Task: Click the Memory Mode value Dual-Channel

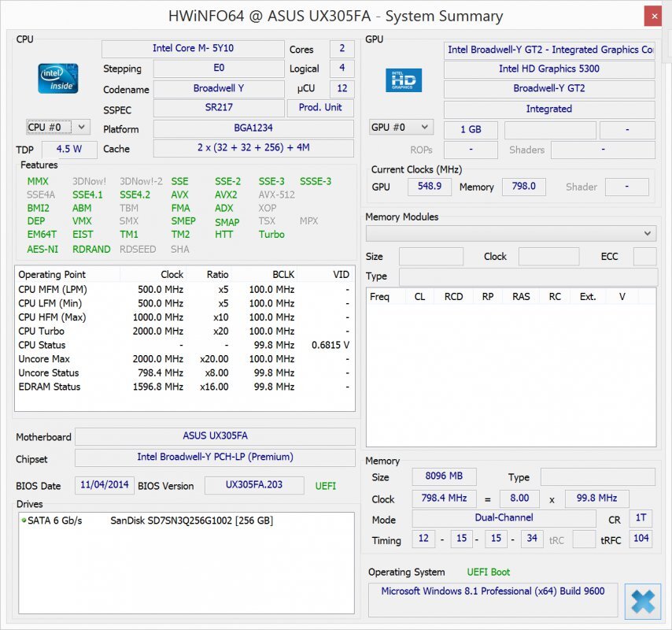Action: [x=504, y=518]
